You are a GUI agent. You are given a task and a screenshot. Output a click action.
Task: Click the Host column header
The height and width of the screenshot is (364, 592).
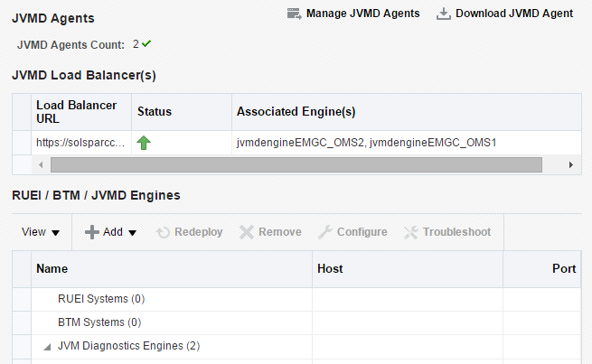pos(408,269)
